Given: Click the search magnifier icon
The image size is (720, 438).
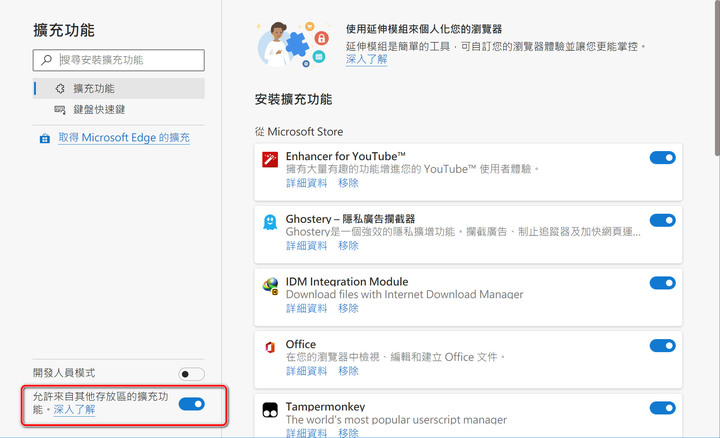Looking at the screenshot, I should click(x=46, y=60).
